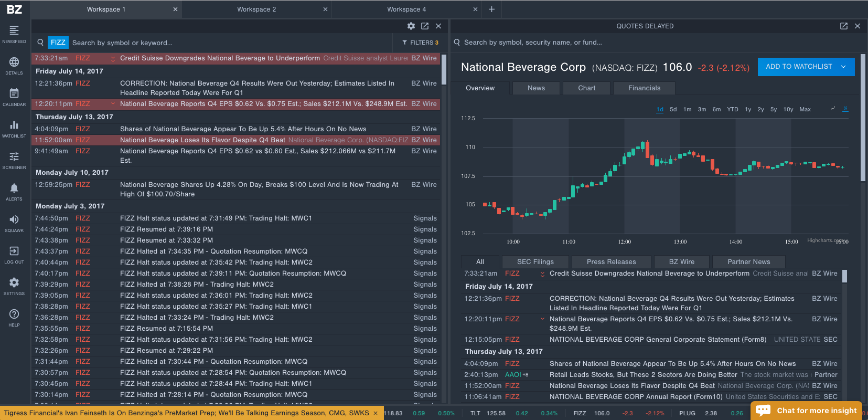Click the quotes search magnifier icon

pos(457,43)
